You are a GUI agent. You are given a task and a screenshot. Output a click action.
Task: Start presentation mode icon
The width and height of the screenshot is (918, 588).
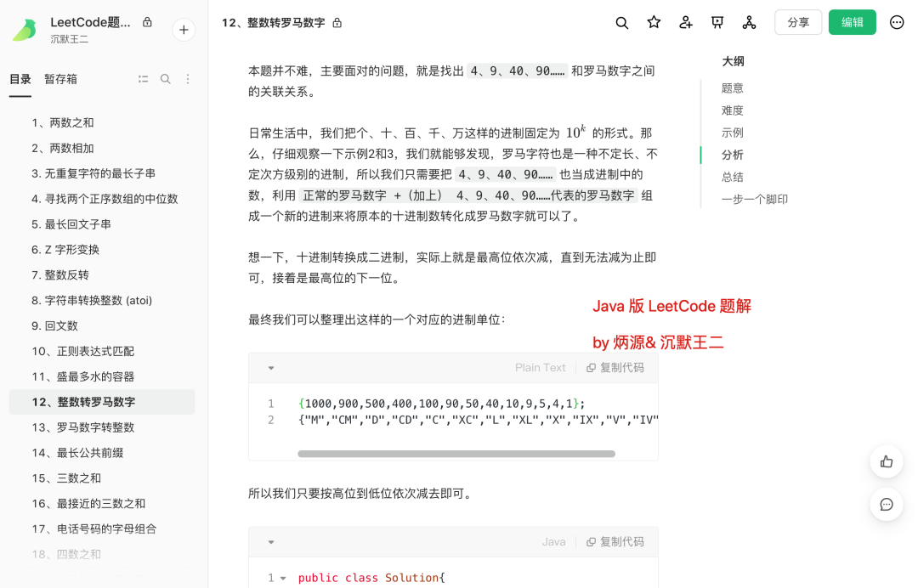[x=717, y=23]
